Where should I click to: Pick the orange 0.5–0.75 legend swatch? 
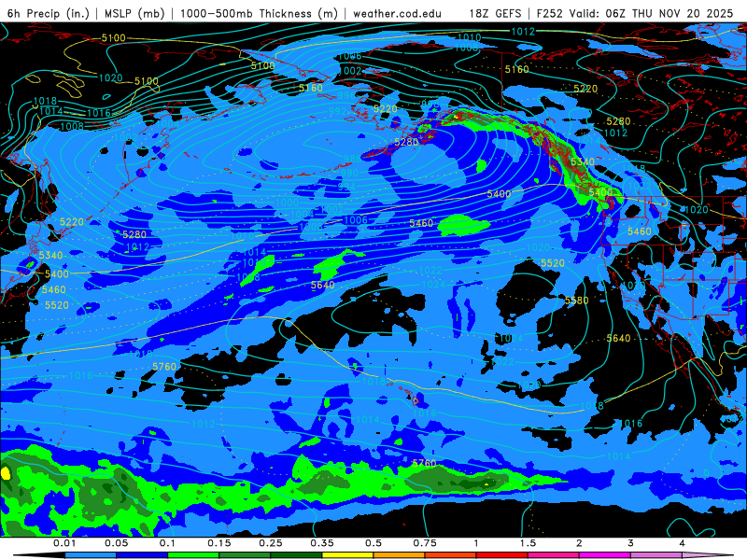(x=400, y=555)
